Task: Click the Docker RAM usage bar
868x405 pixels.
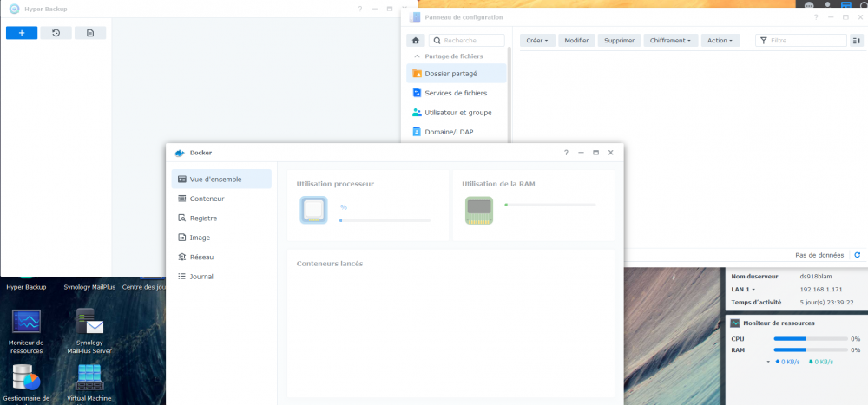Action: [550, 205]
